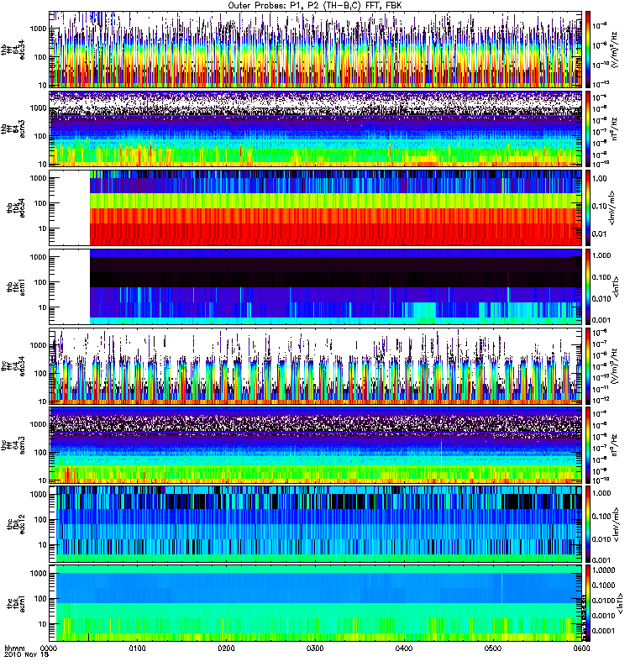Click the 'thc fff 64 edc34' y-axis title
This screenshot has width=630, height=672.
pos(13,366)
